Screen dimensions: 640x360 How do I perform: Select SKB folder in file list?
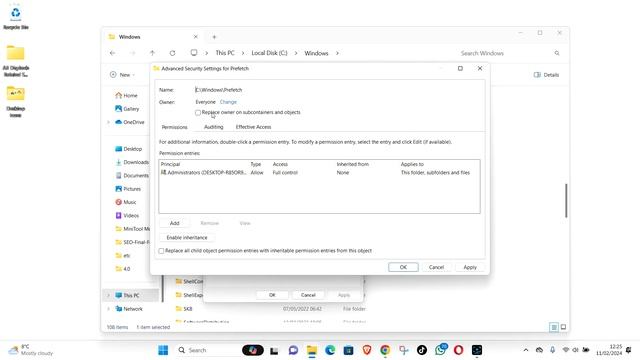tap(188, 309)
